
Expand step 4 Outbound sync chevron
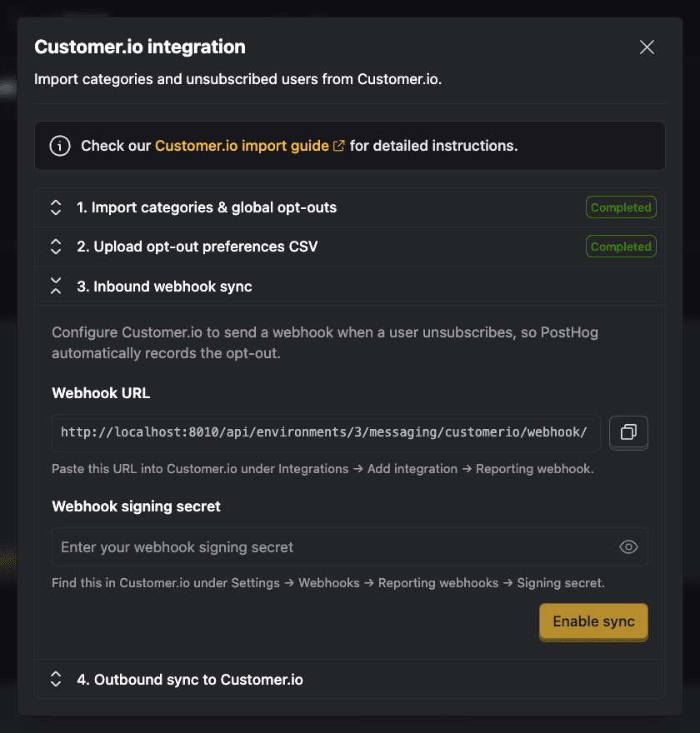pos(56,679)
